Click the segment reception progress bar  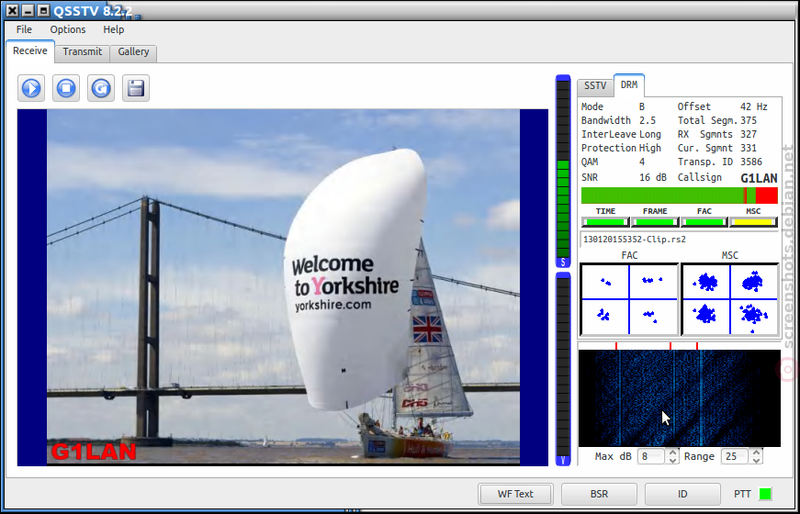tap(679, 195)
